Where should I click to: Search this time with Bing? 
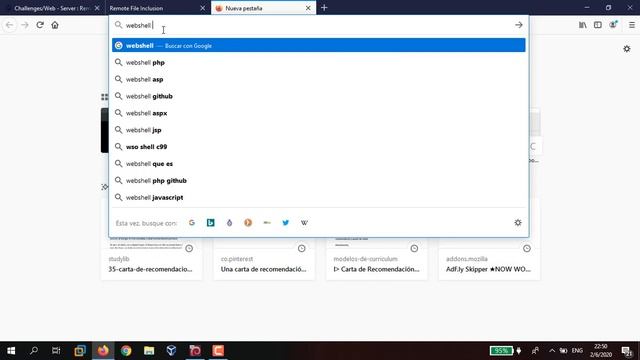pos(211,223)
